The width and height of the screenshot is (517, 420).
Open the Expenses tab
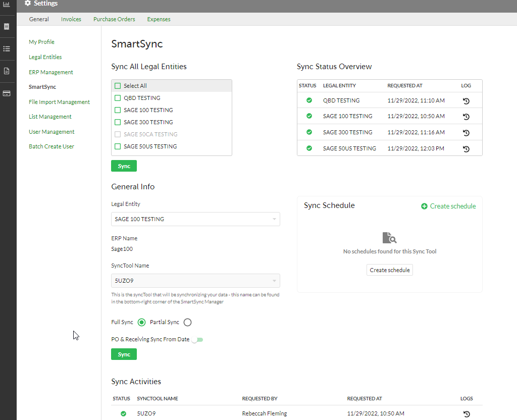point(159,19)
